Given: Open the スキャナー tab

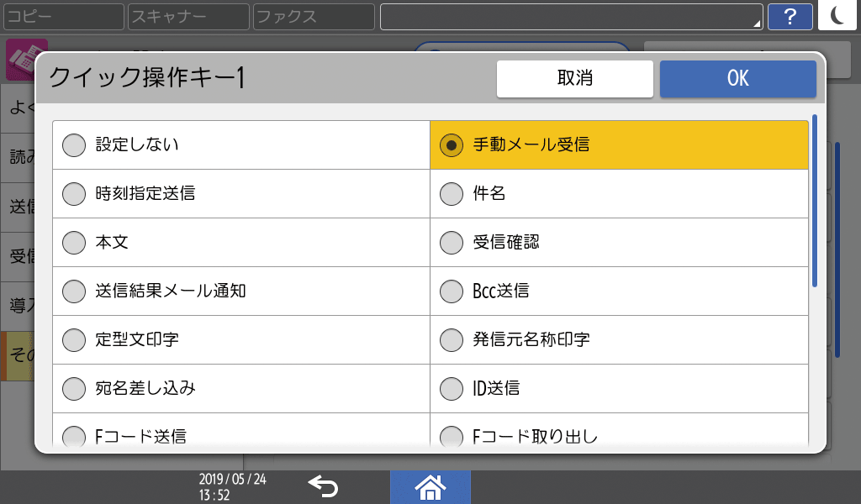Looking at the screenshot, I should pos(188,16).
